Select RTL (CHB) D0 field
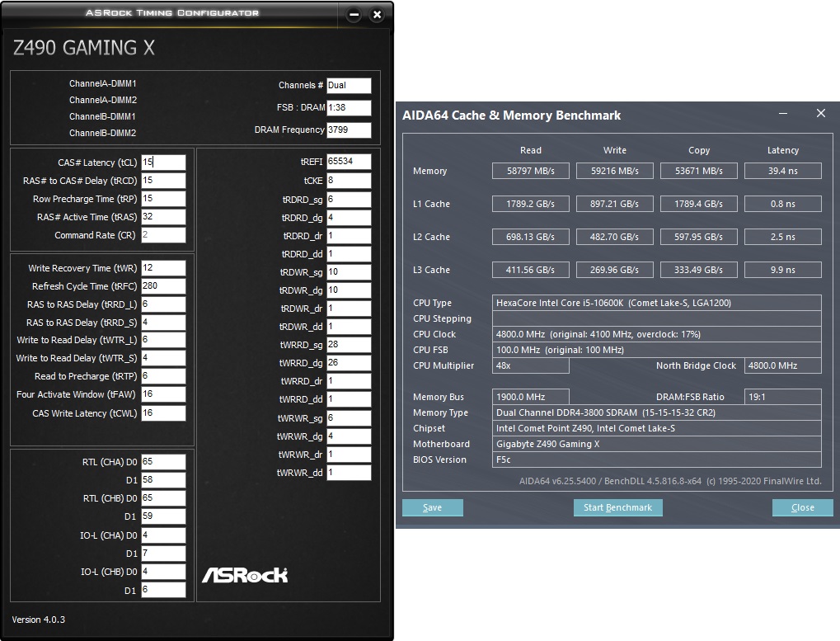The image size is (840, 641). pyautogui.click(x=163, y=498)
